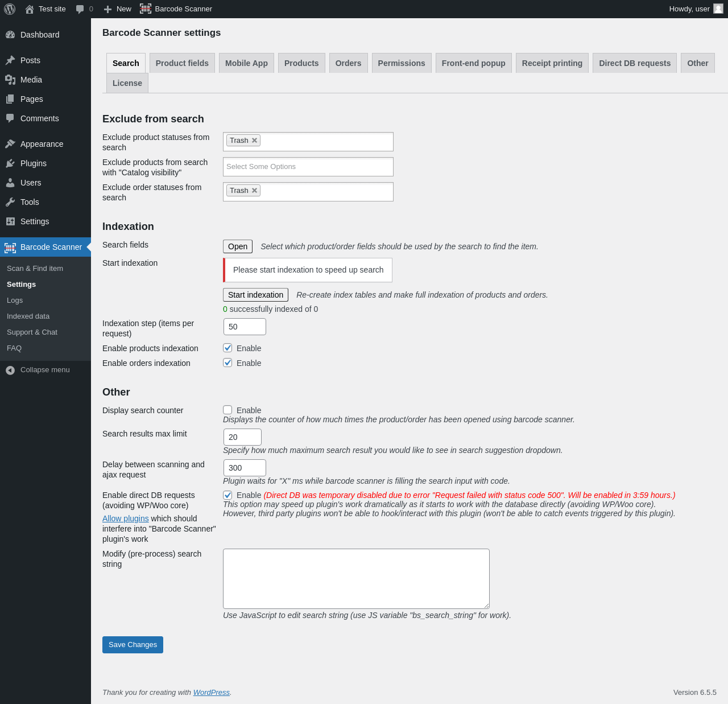Click the Indexation step input field
This screenshot has width=728, height=704.
[245, 327]
